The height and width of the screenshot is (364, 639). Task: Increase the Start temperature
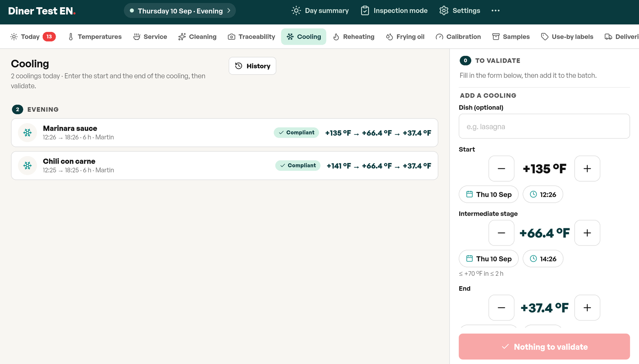(x=587, y=168)
